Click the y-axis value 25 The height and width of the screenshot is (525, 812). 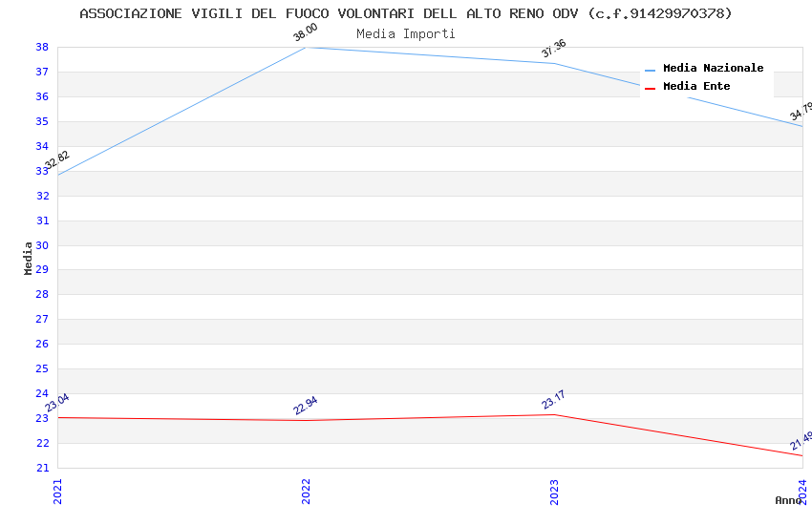click(42, 368)
